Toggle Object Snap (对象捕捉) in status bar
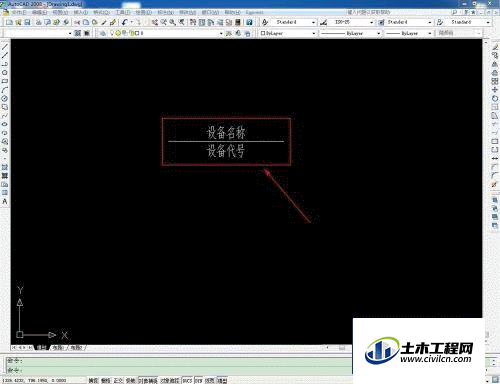The image size is (500, 384). [x=148, y=380]
